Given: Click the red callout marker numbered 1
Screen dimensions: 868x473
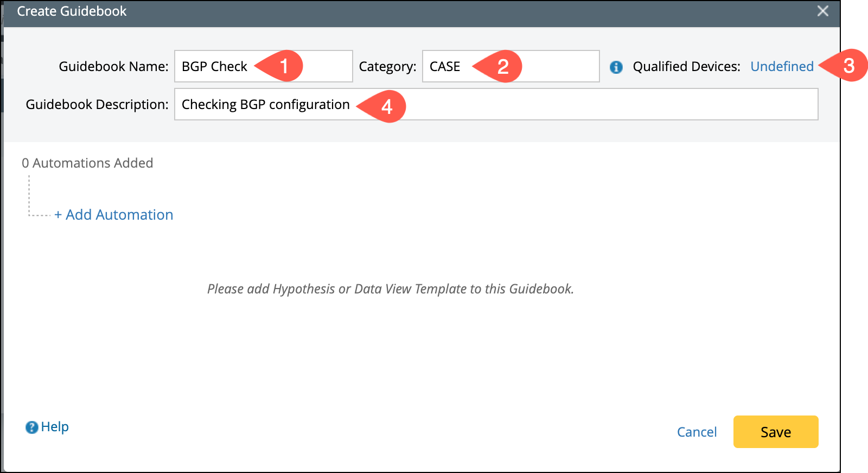Looking at the screenshot, I should [283, 66].
